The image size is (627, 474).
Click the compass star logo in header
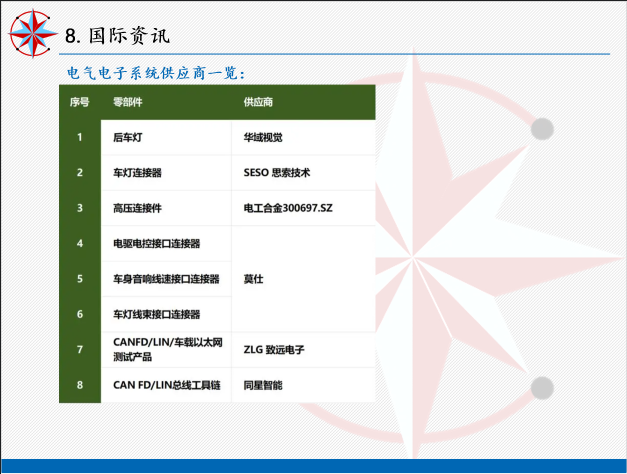(x=32, y=33)
